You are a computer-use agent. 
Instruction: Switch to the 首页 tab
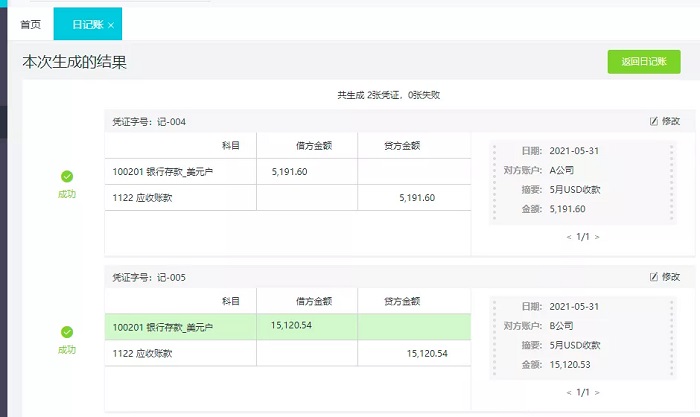30,24
